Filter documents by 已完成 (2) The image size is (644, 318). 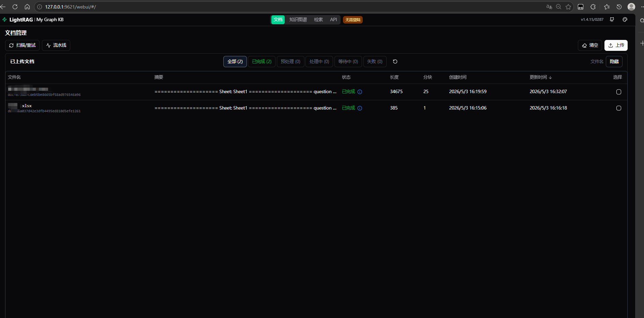(x=261, y=61)
